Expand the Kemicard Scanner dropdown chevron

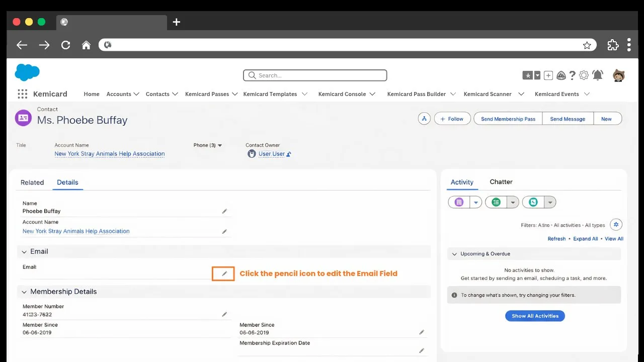521,94
